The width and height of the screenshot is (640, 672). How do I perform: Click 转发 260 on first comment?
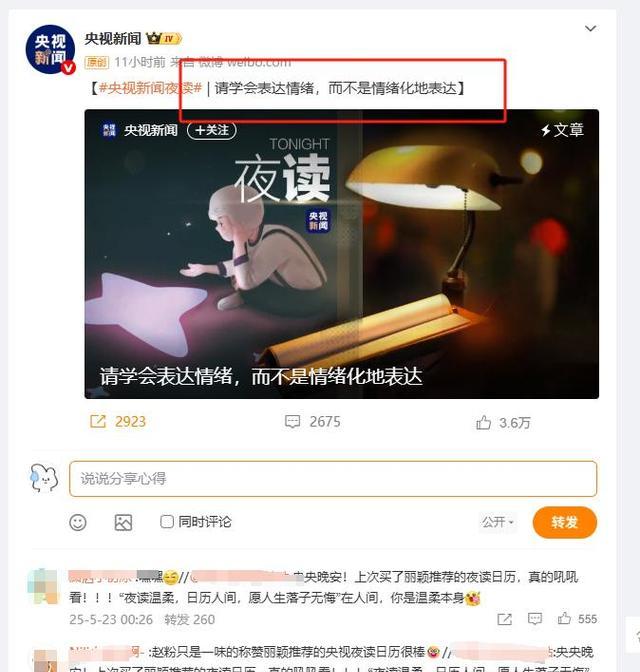click(189, 619)
